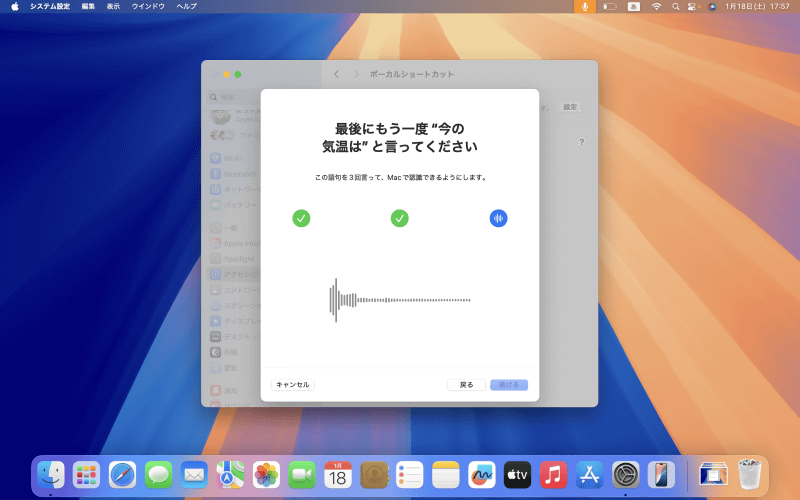The image size is (800, 500).
Task: Open the Freeform app in the Dock
Action: click(482, 474)
